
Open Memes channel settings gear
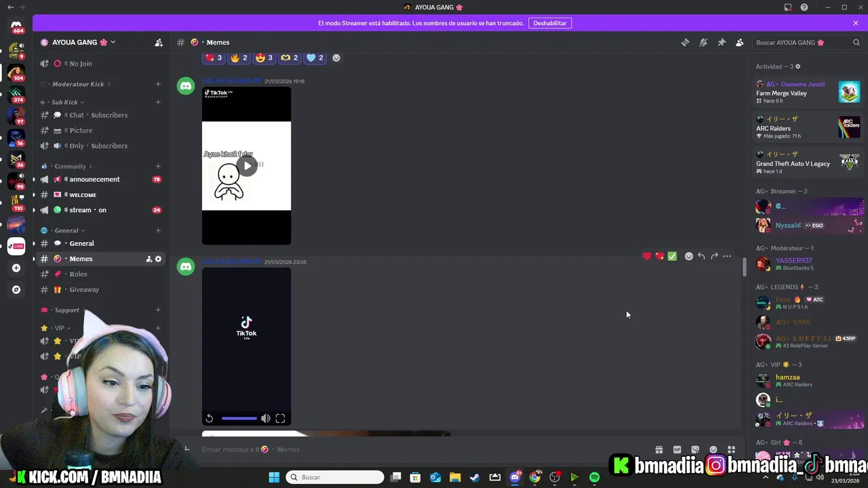point(159,259)
